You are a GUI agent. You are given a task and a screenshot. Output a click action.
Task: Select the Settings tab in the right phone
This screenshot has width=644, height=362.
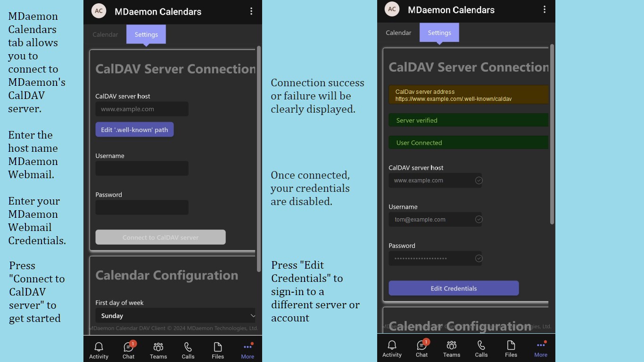coord(439,33)
